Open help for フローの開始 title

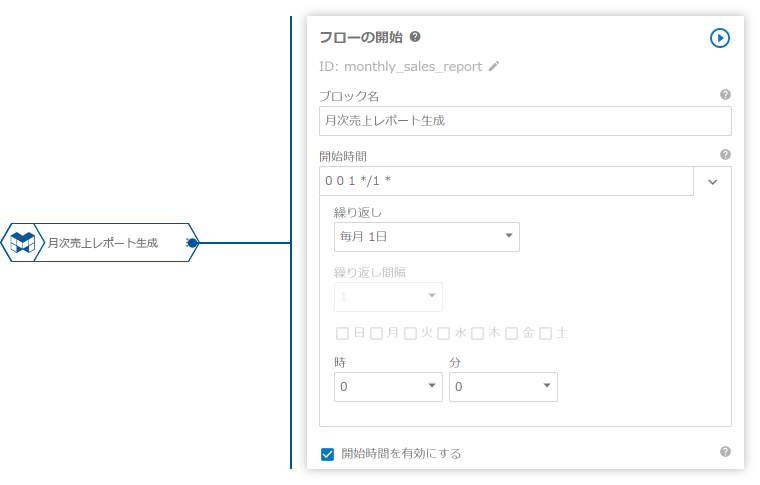[415, 36]
